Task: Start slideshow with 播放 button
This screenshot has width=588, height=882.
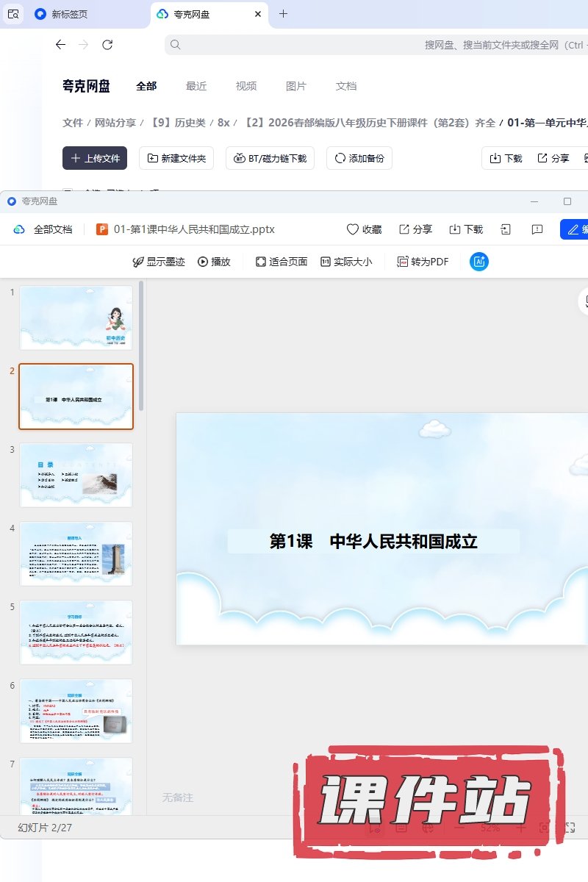Action: click(214, 262)
